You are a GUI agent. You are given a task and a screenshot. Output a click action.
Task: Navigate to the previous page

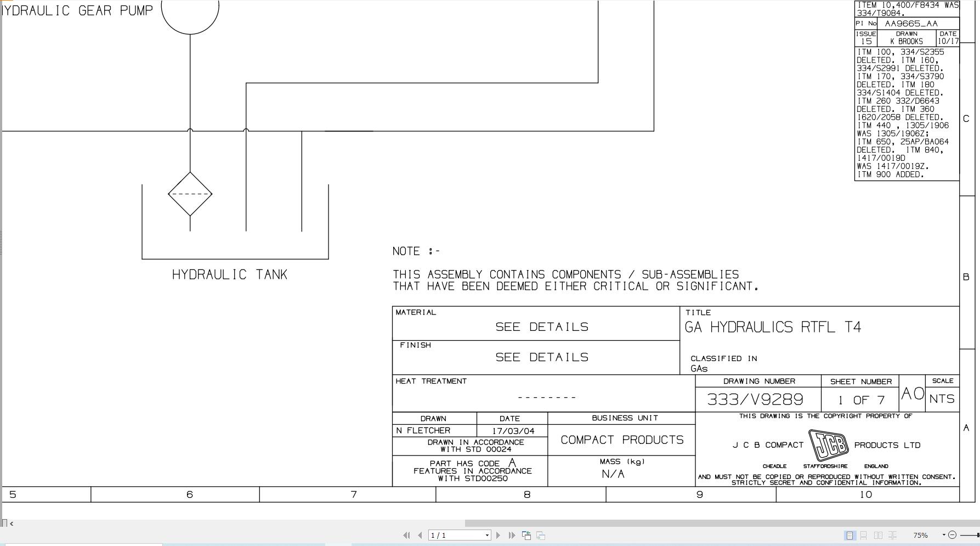[x=420, y=534]
